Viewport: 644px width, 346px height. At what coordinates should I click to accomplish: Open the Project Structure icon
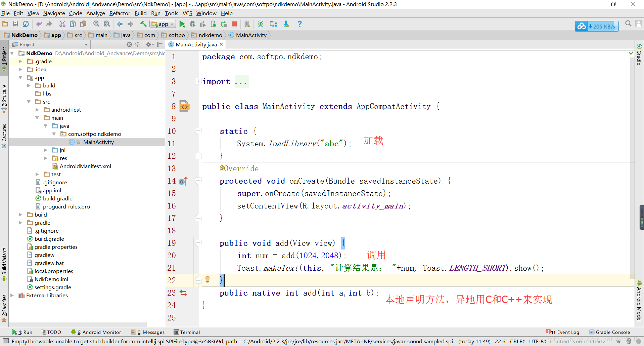pyautogui.click(x=273, y=24)
